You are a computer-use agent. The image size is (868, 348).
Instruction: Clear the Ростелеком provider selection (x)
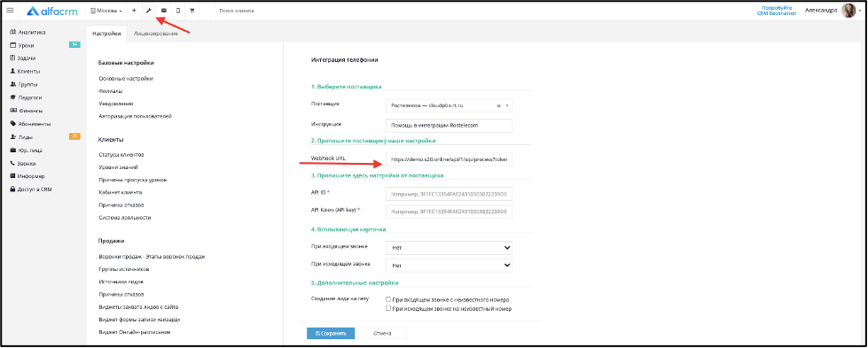[498, 105]
